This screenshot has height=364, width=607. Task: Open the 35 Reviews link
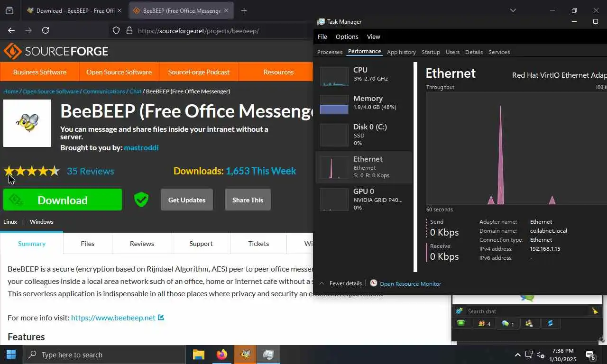coord(90,171)
